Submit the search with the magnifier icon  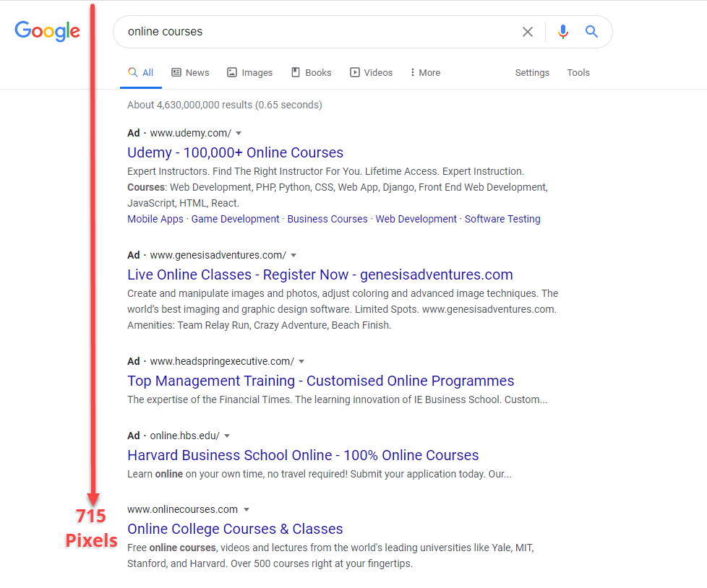click(591, 32)
